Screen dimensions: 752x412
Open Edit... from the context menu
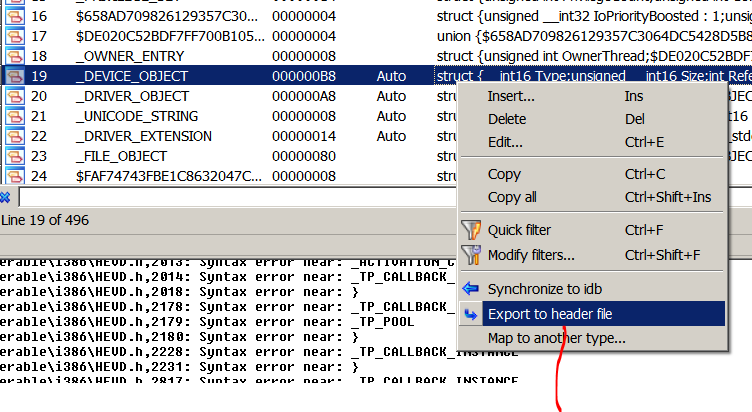click(505, 142)
